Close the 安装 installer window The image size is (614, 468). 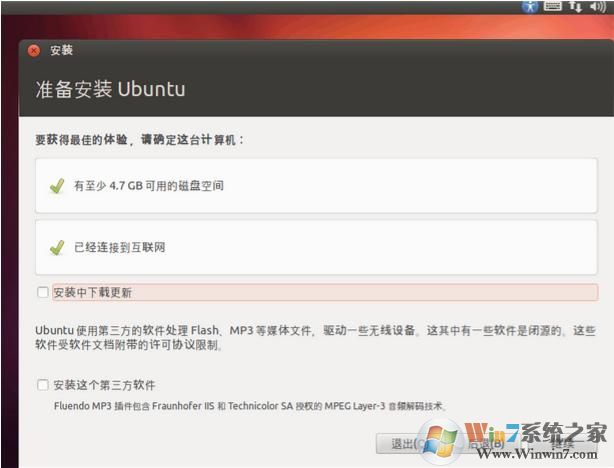point(34,51)
